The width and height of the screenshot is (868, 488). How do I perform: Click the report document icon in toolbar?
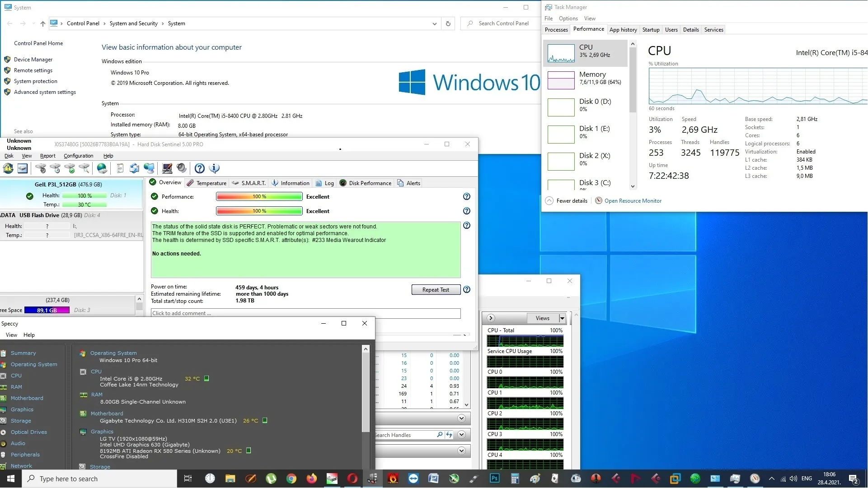(120, 168)
